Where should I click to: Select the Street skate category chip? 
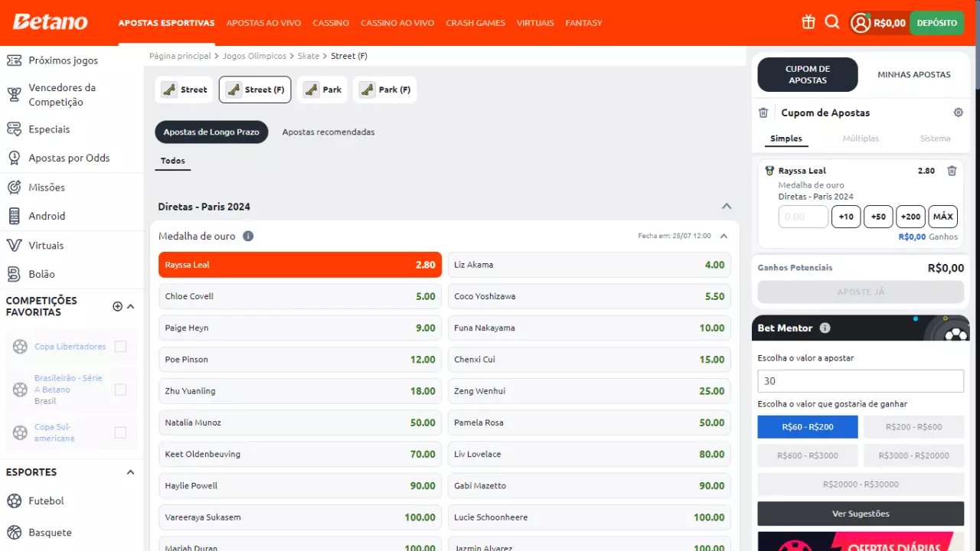pyautogui.click(x=184, y=90)
